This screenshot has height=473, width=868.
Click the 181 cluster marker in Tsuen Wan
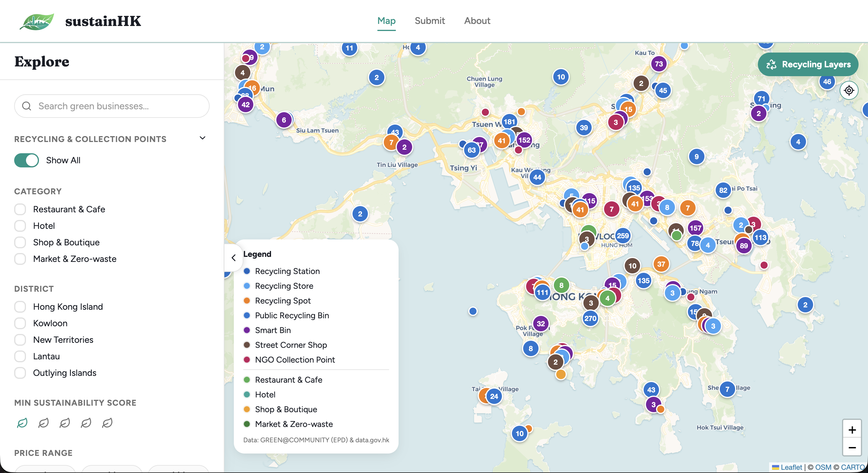[509, 122]
